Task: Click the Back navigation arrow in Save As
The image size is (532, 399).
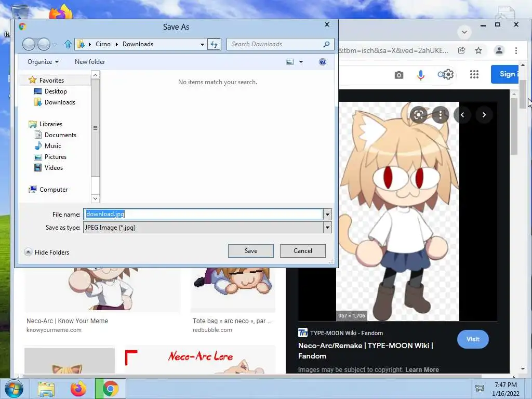Action: tap(29, 44)
